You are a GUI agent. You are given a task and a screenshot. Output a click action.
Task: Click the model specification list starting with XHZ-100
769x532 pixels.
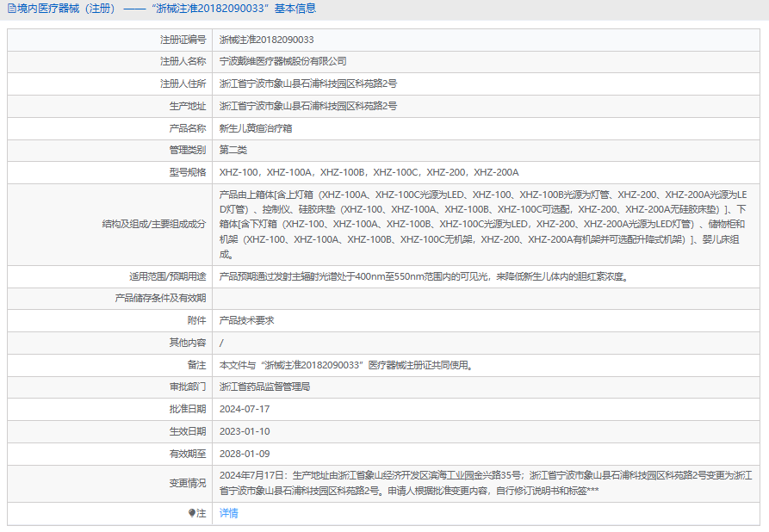point(369,172)
